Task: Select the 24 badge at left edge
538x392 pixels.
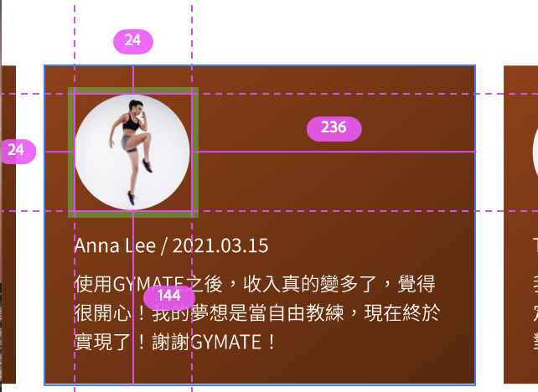Action: pos(17,152)
